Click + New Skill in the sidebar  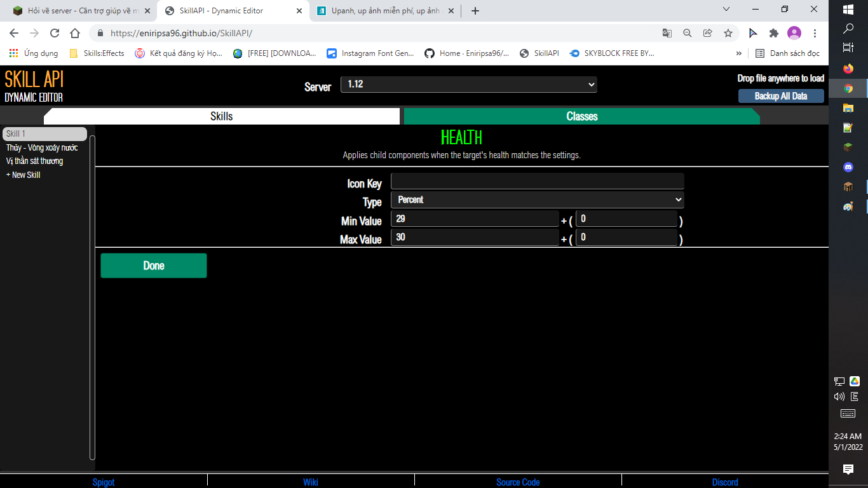click(23, 175)
